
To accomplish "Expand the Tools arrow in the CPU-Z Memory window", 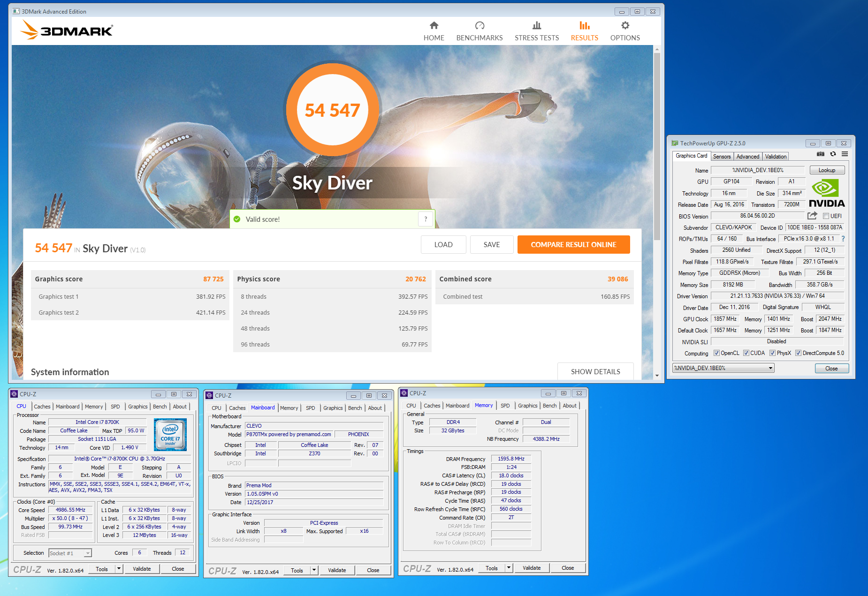I will coord(509,568).
